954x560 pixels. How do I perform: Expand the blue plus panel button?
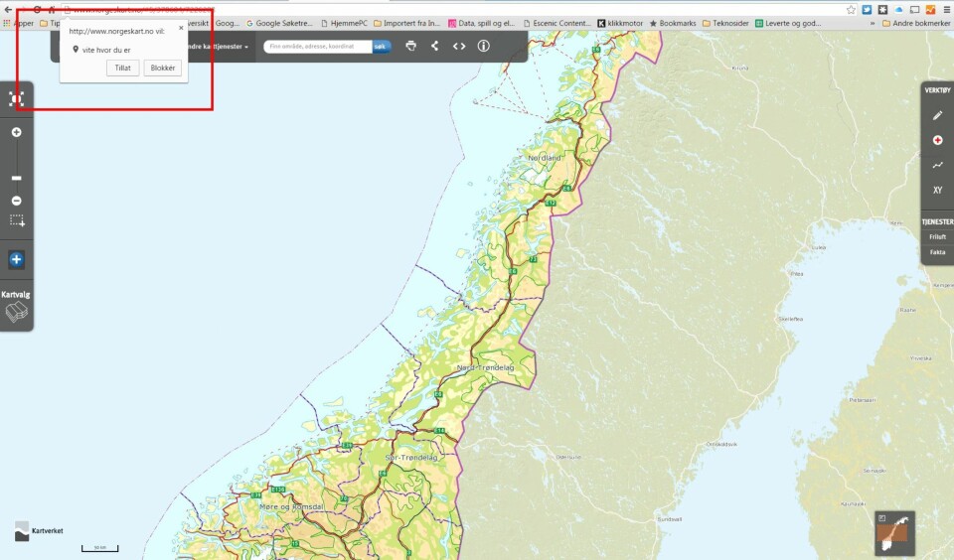tap(16, 260)
